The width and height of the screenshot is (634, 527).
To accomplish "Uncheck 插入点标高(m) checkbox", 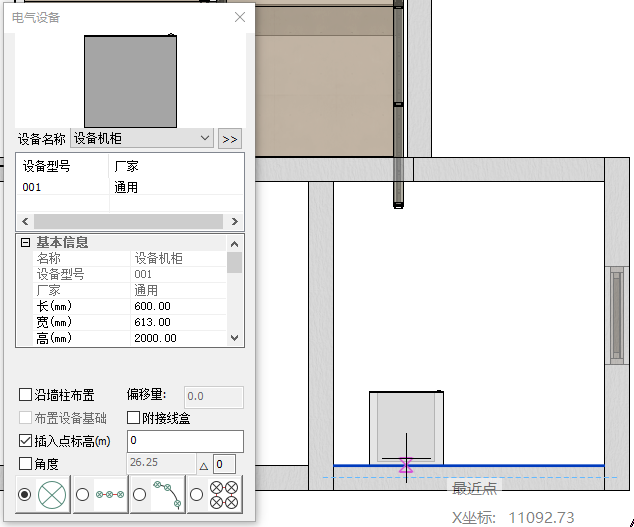I will pyautogui.click(x=25, y=441).
